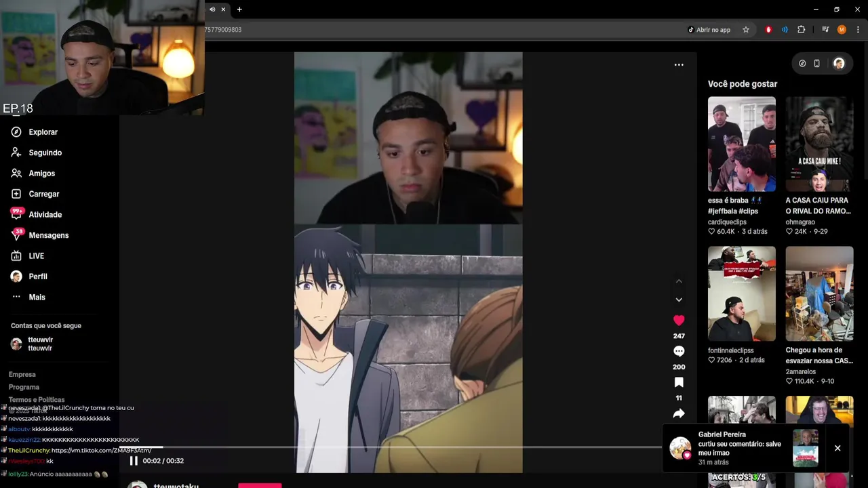Go to next video arrow
This screenshot has width=868, height=488.
click(x=679, y=300)
